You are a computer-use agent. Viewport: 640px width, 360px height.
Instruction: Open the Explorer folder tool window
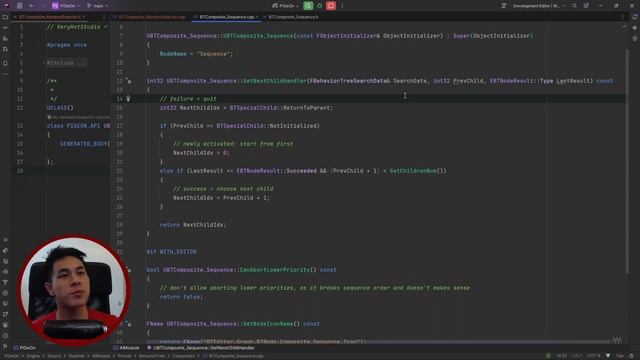(5, 17)
